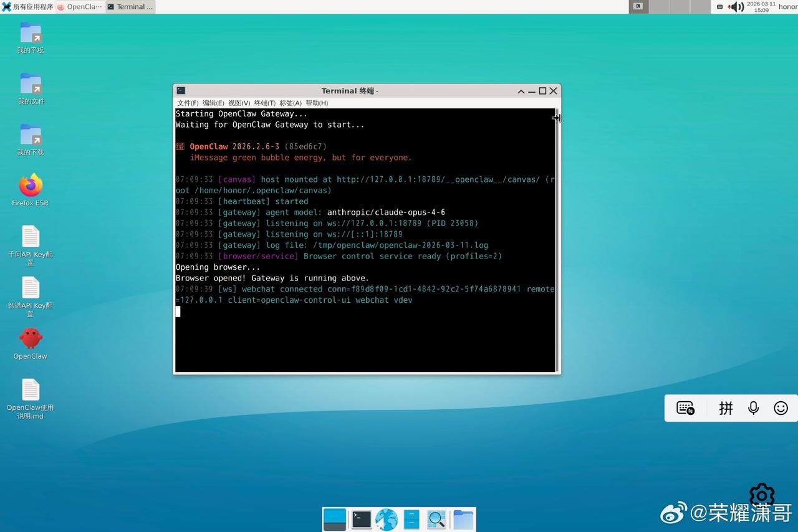Toggle the on-screen keyboard button
Screen dimensions: 798x532
[x=686, y=408]
